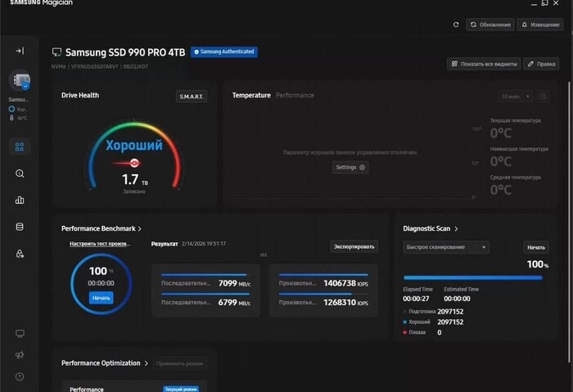Image resolution: width=573 pixels, height=392 pixels.
Task: Open the database data management sidebar icon
Action: pos(20,227)
